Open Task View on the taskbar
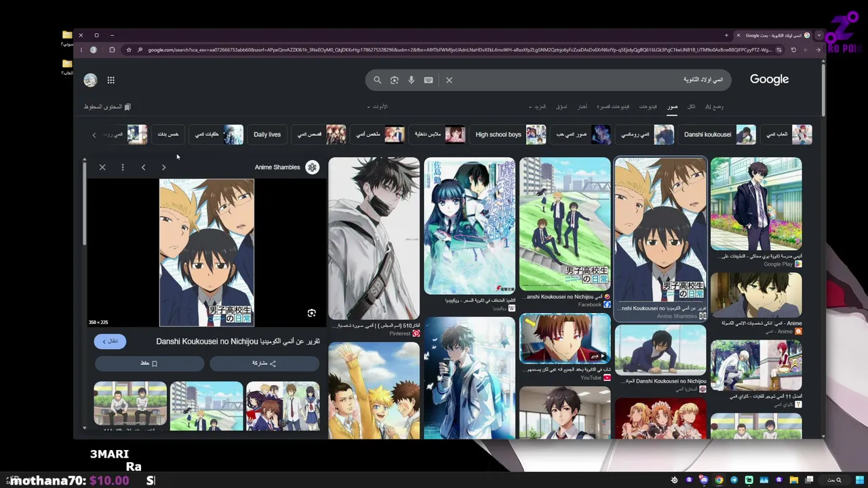This screenshot has width=868, height=488. tap(809, 480)
